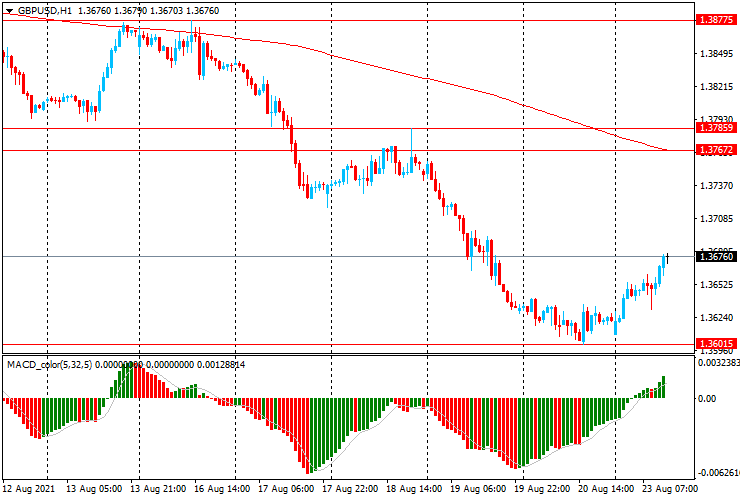Click the 1.37370 price axis value
This screenshot has height=500, width=740.
click(x=717, y=186)
